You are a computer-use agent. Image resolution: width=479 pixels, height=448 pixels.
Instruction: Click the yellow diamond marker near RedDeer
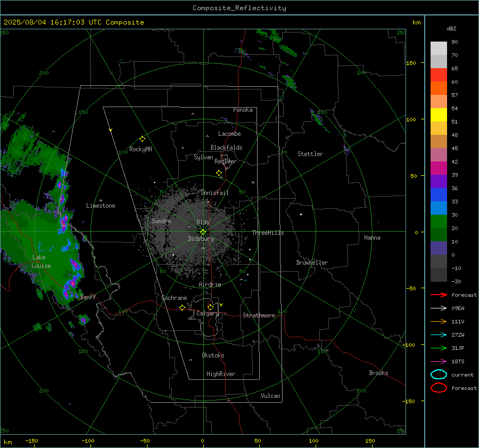pyautogui.click(x=219, y=173)
